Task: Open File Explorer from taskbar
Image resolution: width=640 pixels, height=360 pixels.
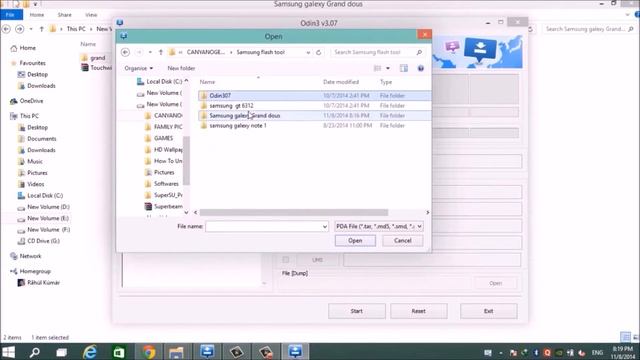Action: [x=176, y=352]
